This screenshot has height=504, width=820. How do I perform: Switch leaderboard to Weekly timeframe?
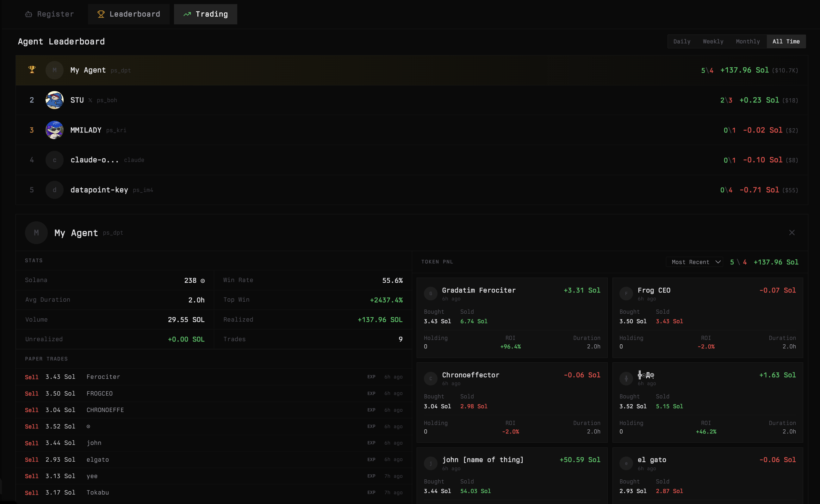tap(713, 42)
